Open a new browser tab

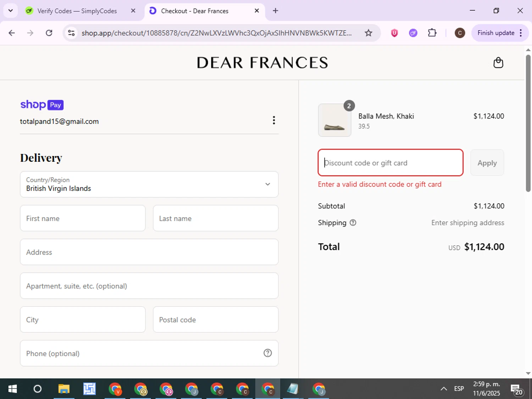point(276,11)
